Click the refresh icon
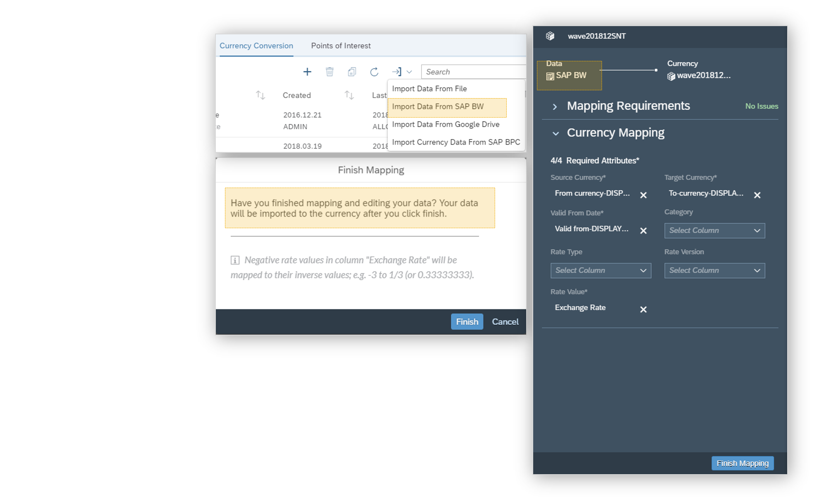Image resolution: width=817 pixels, height=504 pixels. pos(374,72)
